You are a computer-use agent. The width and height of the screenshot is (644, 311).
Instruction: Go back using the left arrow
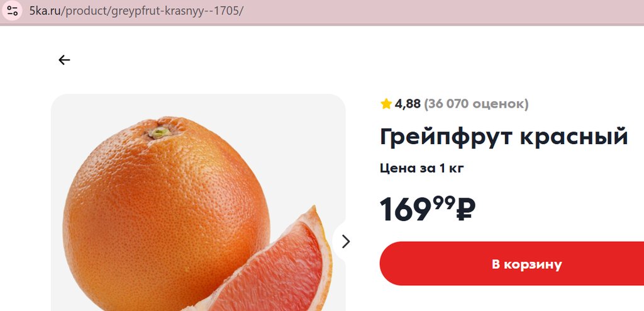tap(64, 60)
